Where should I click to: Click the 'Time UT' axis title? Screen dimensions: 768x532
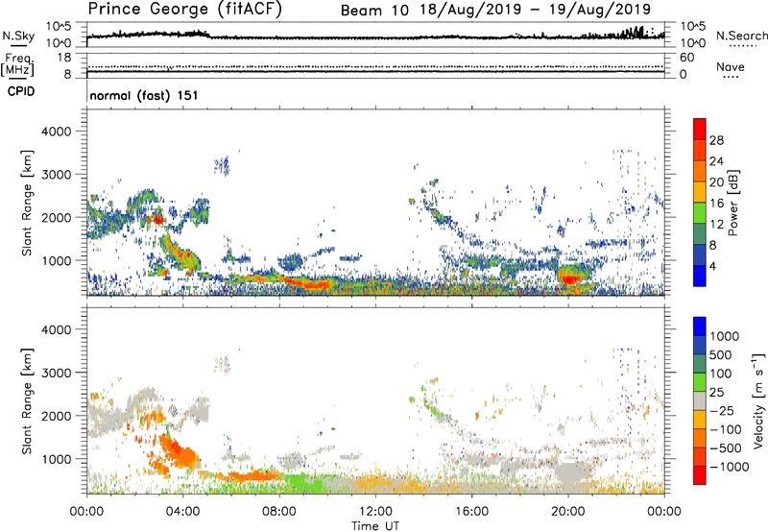pyautogui.click(x=375, y=526)
